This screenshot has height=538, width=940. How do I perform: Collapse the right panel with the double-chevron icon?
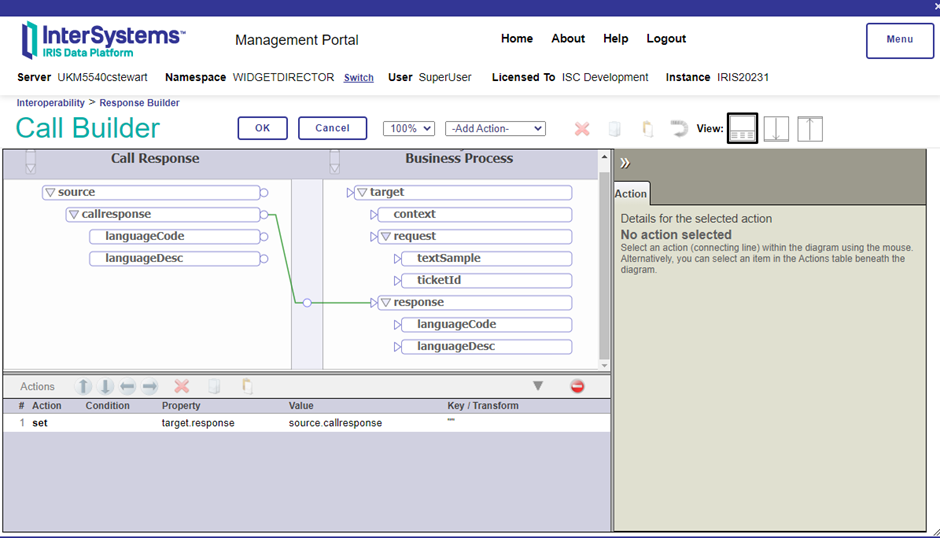click(x=625, y=163)
